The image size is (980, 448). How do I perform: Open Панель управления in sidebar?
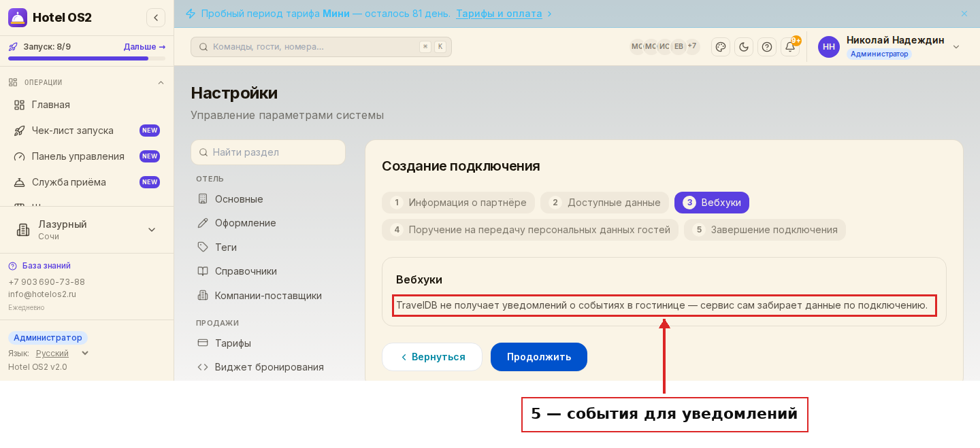click(86, 156)
